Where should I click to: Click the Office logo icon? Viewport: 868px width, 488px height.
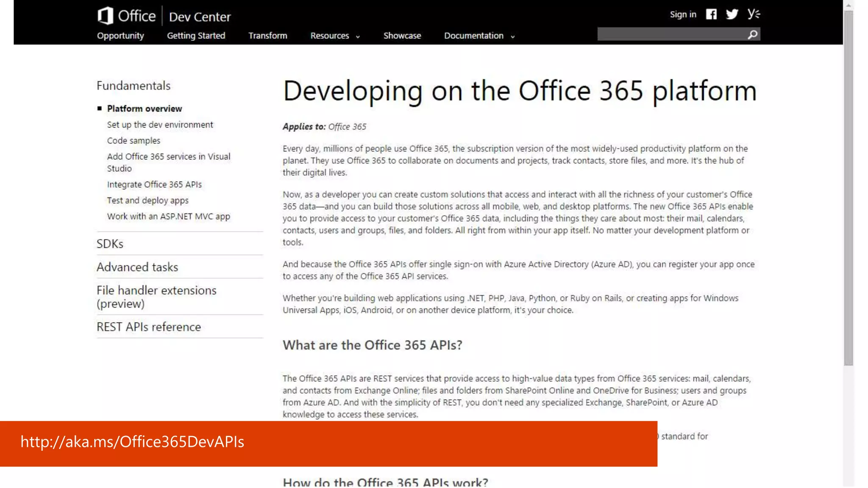coord(106,16)
